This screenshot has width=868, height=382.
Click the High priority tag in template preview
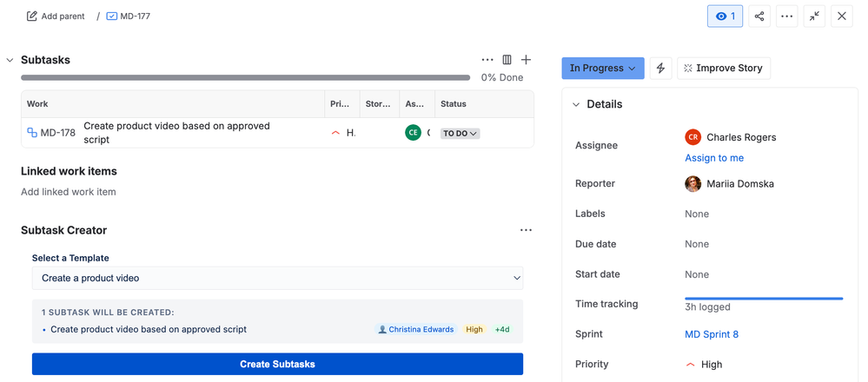pos(474,329)
